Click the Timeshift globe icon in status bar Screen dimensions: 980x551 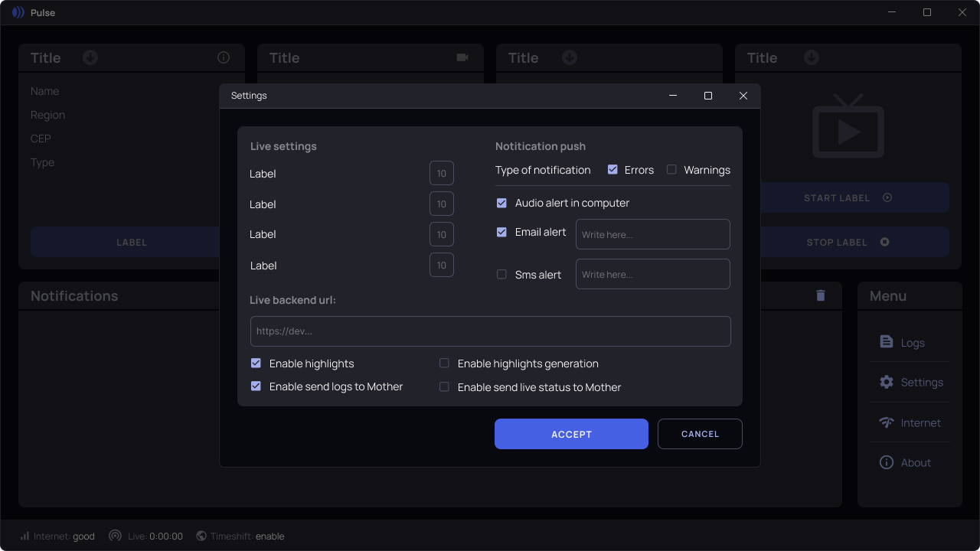point(201,536)
